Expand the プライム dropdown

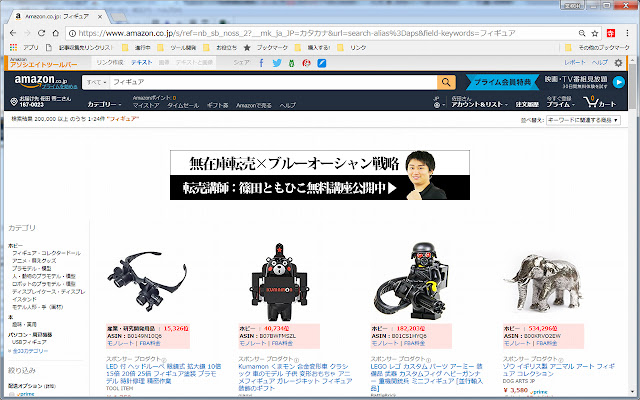click(561, 102)
